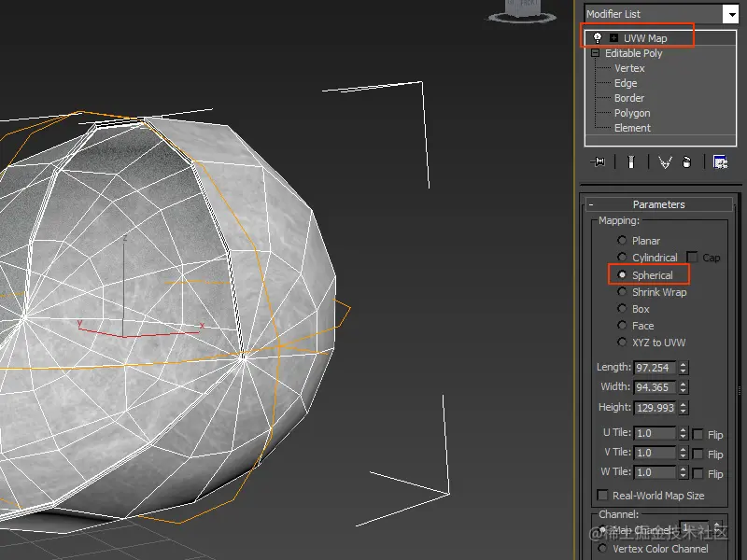Click the W Tile value field
747x560 pixels.
click(655, 472)
